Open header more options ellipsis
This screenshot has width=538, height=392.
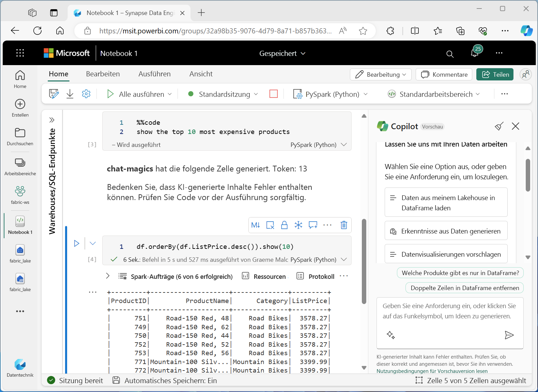[x=499, y=53]
